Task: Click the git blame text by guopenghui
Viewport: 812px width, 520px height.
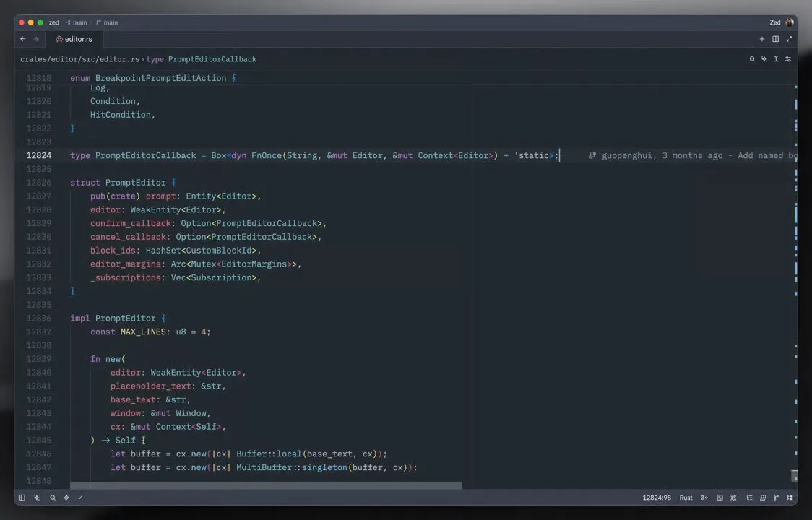Action: tap(699, 155)
